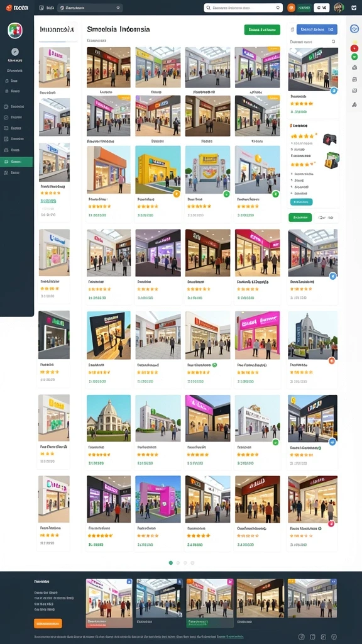The height and width of the screenshot is (644, 362).
Task: Click the pink badge on the last grid card
Action: 332,523
